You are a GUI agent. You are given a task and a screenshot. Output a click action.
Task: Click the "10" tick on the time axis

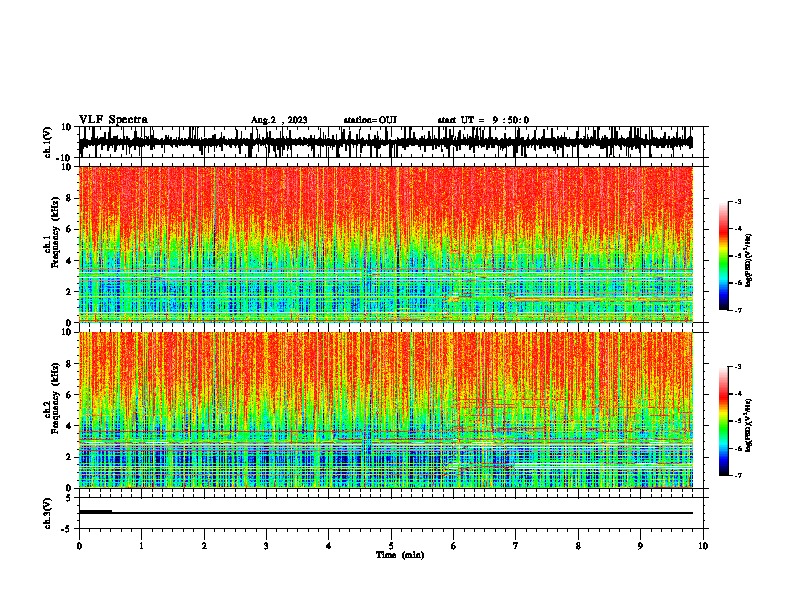[703, 546]
